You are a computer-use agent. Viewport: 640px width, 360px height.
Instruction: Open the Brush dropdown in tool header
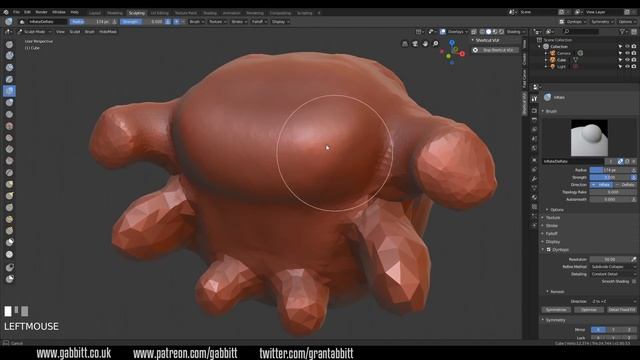[x=196, y=22]
